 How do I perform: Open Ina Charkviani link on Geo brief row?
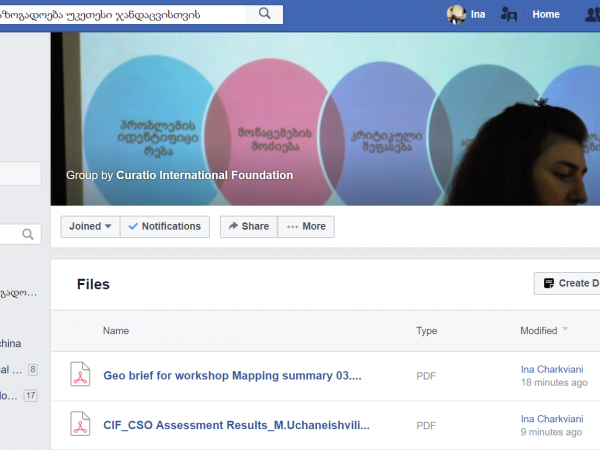(x=552, y=369)
